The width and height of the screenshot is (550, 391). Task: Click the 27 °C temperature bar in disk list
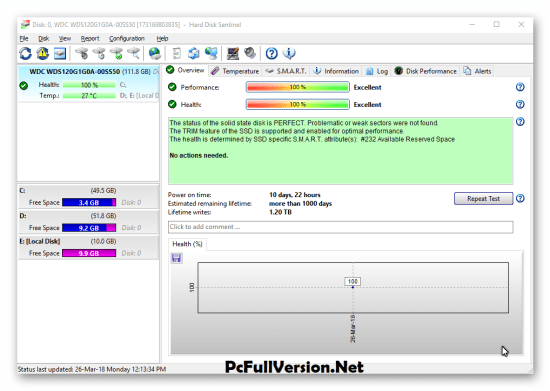[x=89, y=95]
